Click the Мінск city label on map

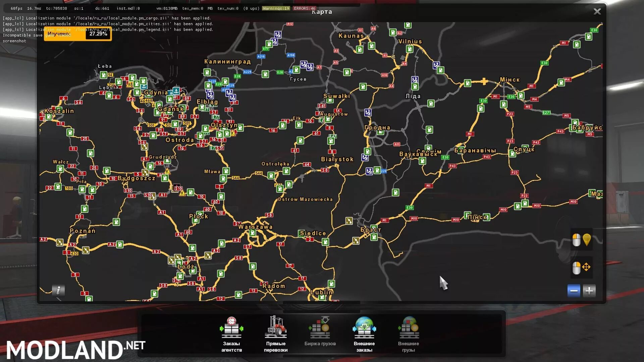[x=509, y=80]
